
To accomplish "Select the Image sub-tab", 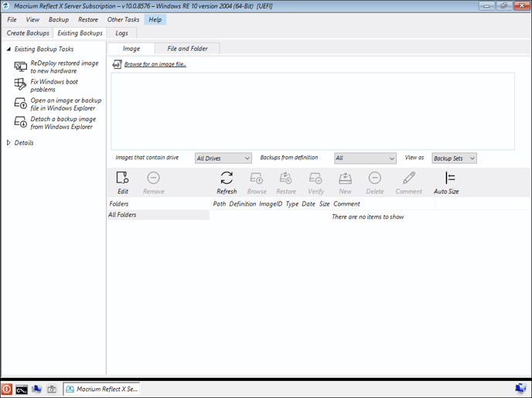I will pyautogui.click(x=131, y=49).
